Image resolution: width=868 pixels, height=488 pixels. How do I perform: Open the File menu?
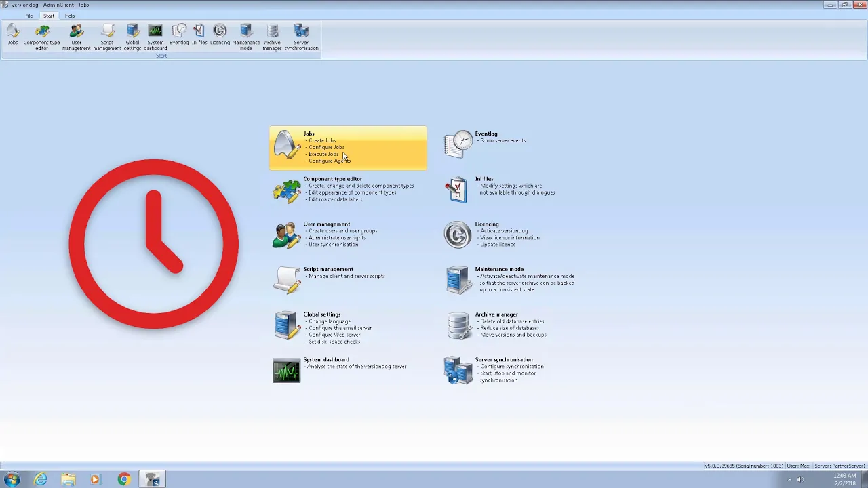pyautogui.click(x=29, y=16)
